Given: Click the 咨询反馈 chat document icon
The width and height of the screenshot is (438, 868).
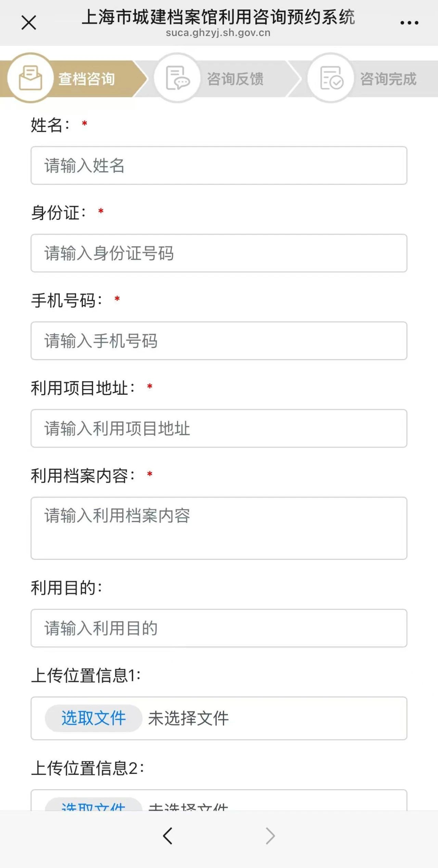Looking at the screenshot, I should (177, 78).
